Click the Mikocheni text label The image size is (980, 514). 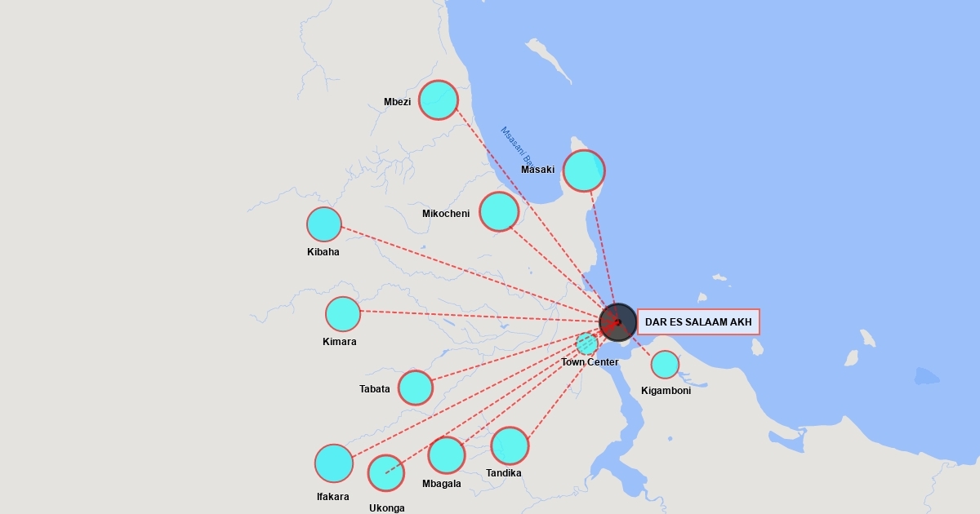(446, 214)
